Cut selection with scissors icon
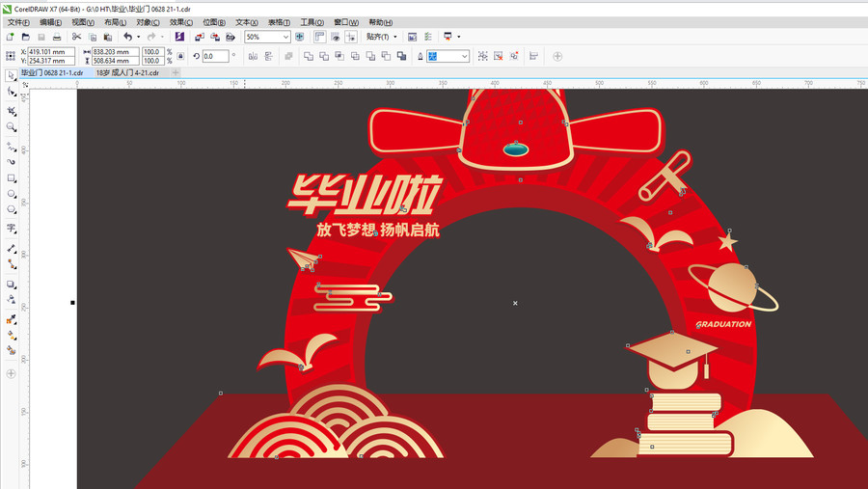 [x=76, y=37]
